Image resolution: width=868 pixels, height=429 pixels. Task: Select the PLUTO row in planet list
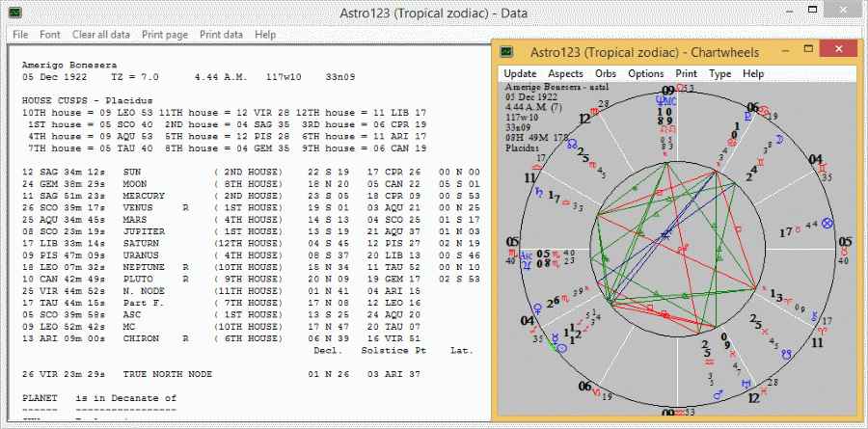pos(252,279)
